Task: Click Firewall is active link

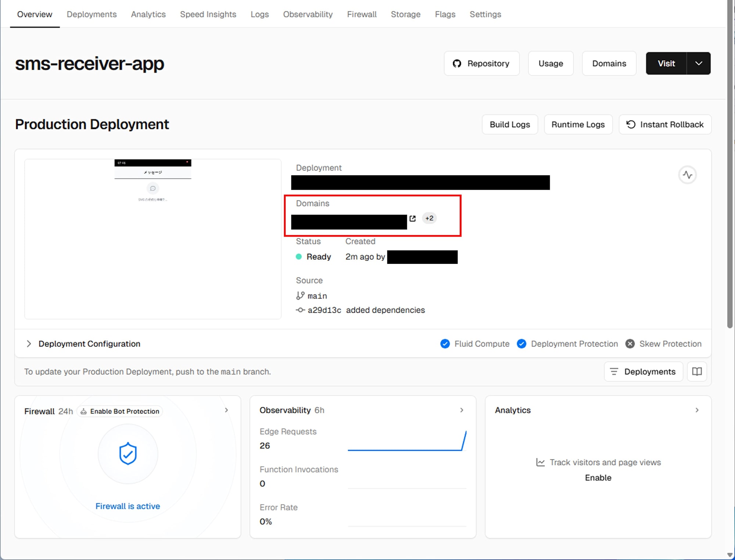Action: (128, 506)
